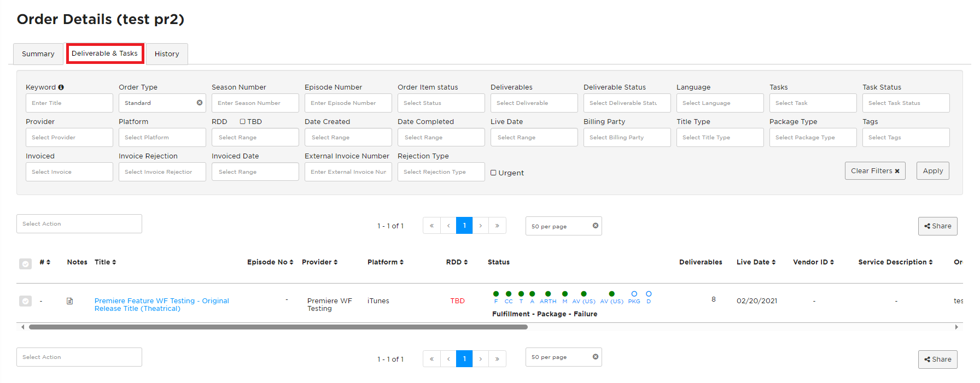The height and width of the screenshot is (383, 980).
Task: Click the Apply filters button
Action: 933,171
